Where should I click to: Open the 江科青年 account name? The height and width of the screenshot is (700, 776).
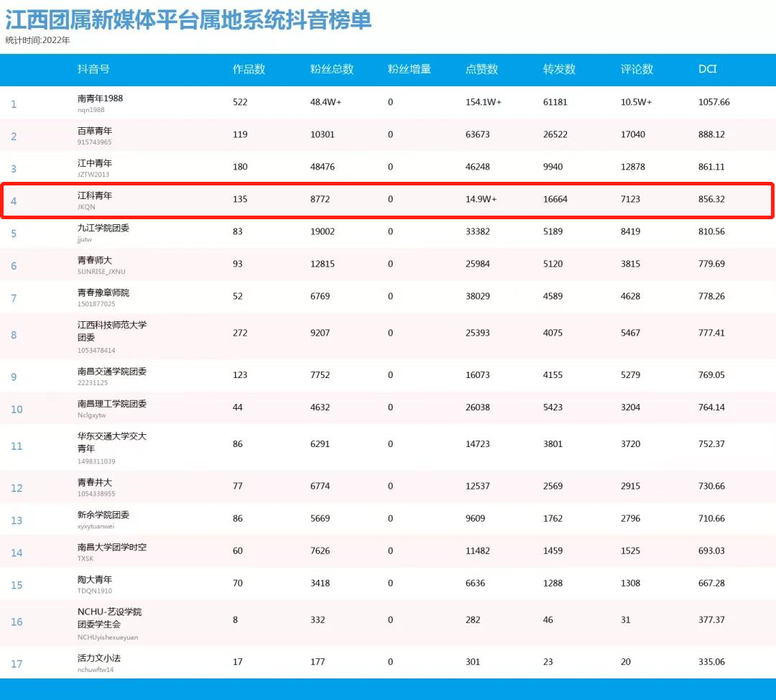(x=95, y=195)
